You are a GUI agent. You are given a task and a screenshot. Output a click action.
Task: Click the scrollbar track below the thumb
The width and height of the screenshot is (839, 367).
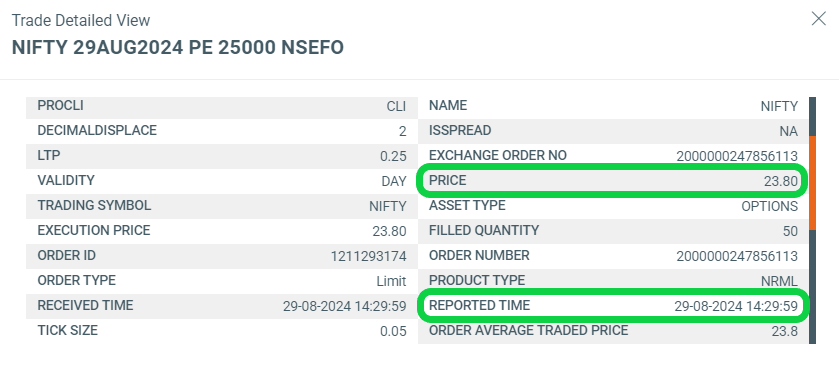(812, 287)
